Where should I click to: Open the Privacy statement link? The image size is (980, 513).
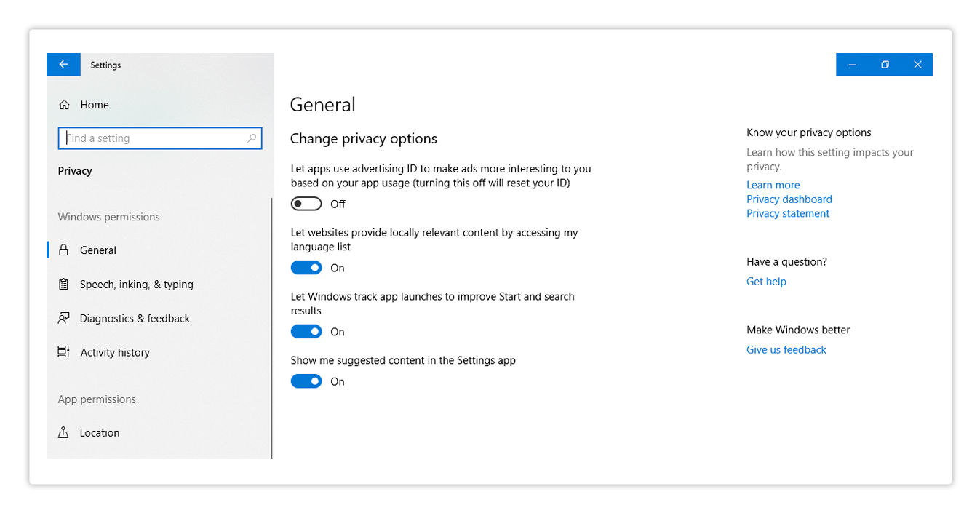point(788,213)
